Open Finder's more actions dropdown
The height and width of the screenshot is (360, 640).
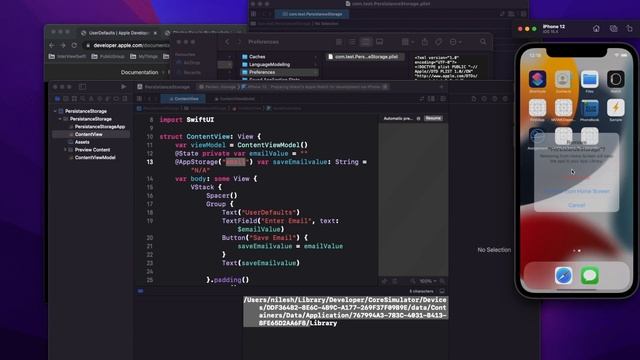pos(455,42)
